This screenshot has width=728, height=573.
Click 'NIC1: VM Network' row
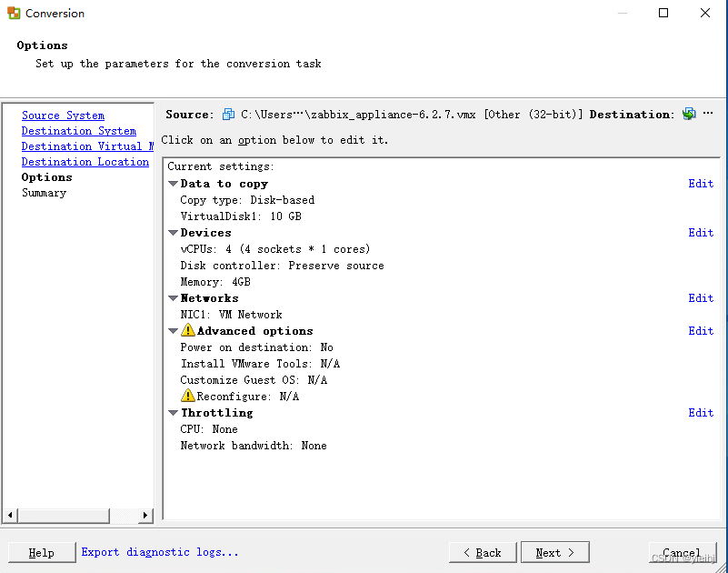pyautogui.click(x=231, y=315)
